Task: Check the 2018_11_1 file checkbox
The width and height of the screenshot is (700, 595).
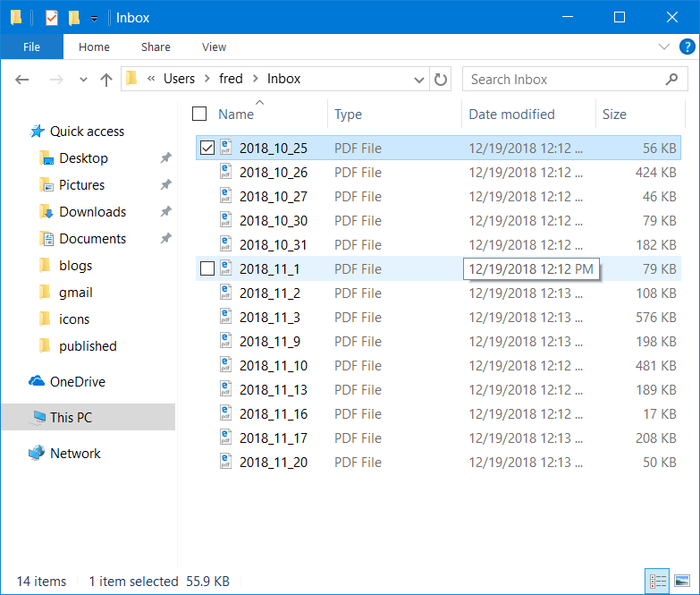Action: point(207,268)
